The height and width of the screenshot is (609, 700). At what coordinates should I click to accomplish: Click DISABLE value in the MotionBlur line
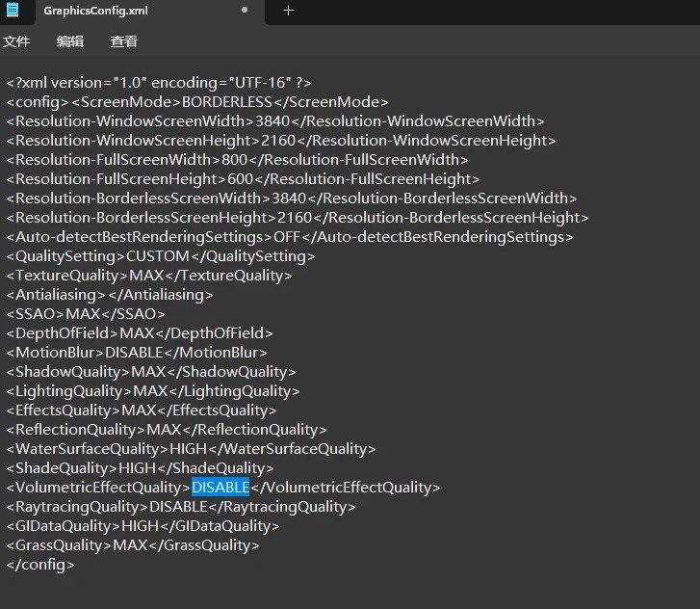click(x=134, y=353)
